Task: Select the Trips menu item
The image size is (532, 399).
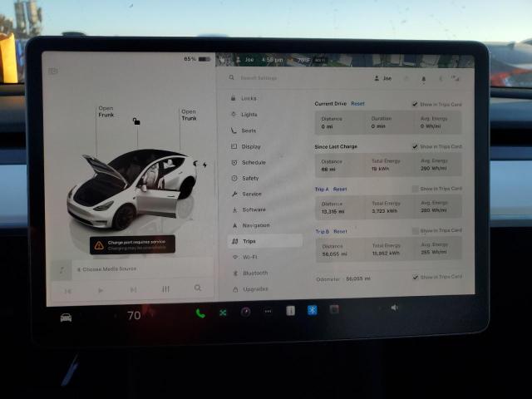Action: [x=265, y=241]
